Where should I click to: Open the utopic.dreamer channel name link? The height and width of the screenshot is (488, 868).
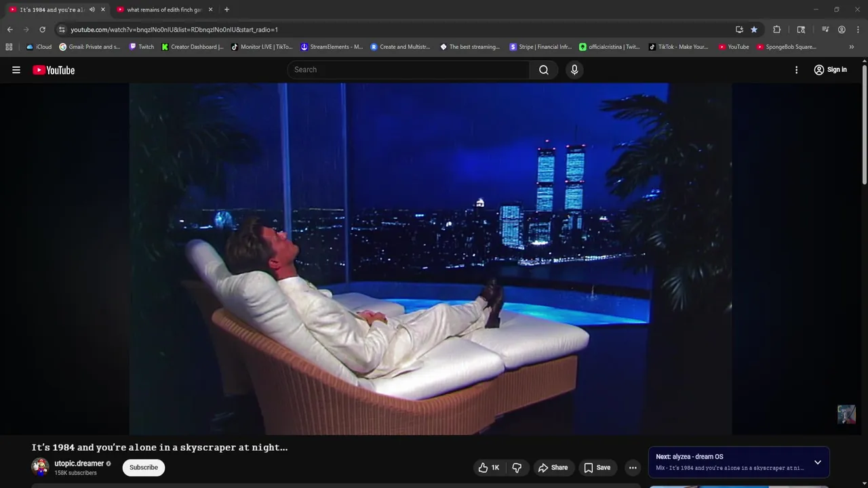tap(79, 464)
